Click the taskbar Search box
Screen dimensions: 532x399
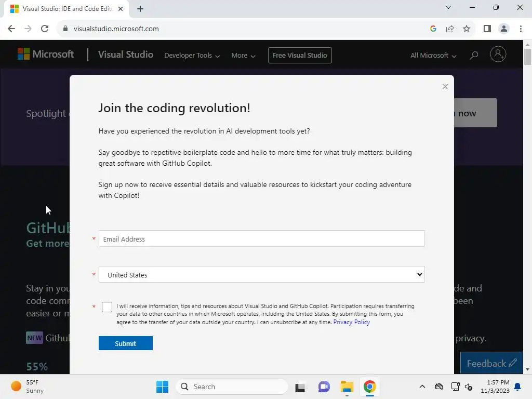pyautogui.click(x=232, y=387)
